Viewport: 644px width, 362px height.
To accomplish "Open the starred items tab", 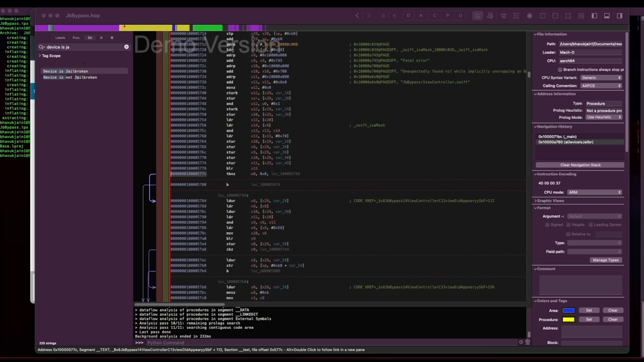I will (101, 38).
